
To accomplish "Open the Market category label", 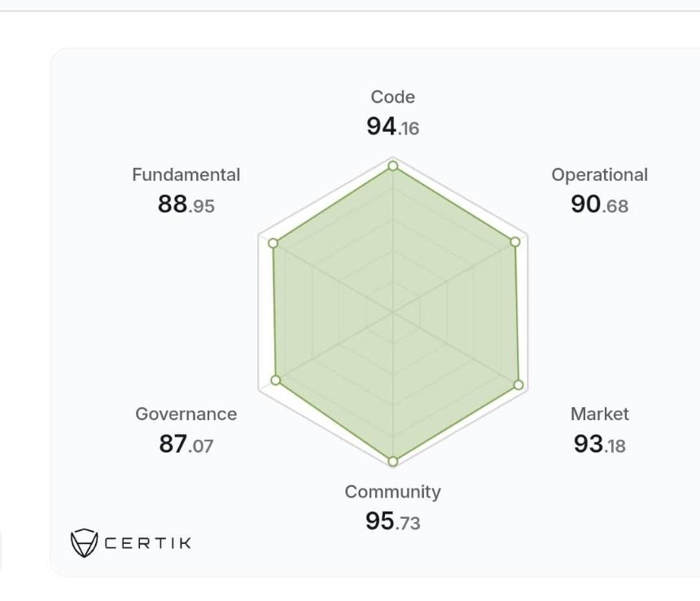I will tap(600, 414).
